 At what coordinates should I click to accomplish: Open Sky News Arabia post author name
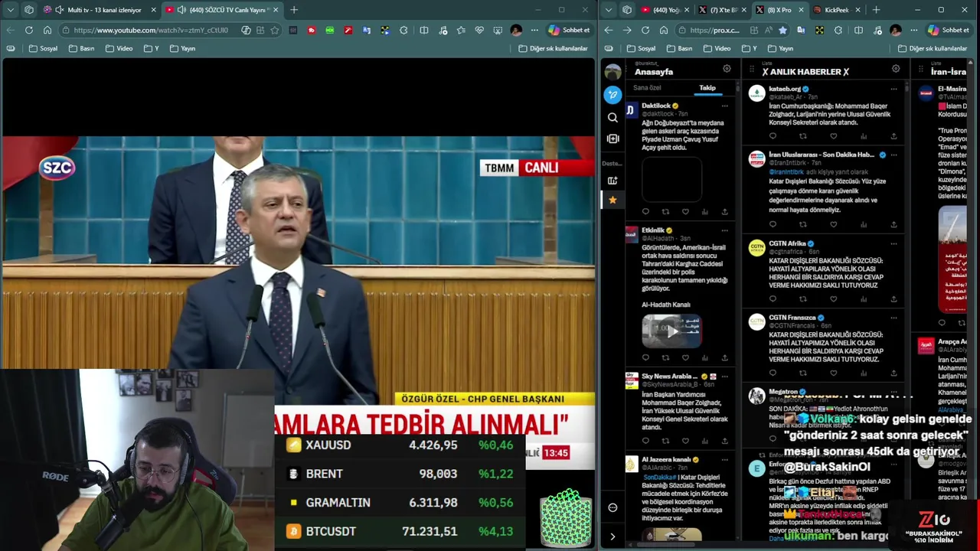(x=669, y=377)
